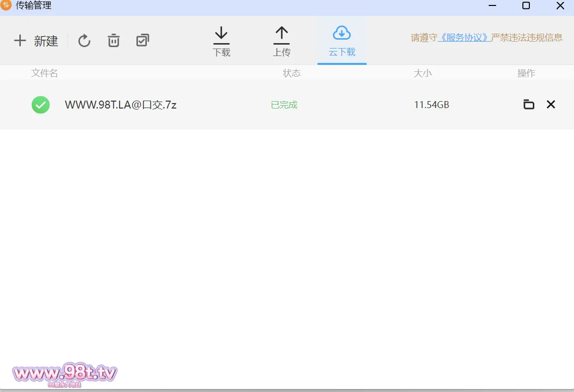574x392 pixels.
Task: Maximize the 传输管理 window
Action: coord(526,6)
